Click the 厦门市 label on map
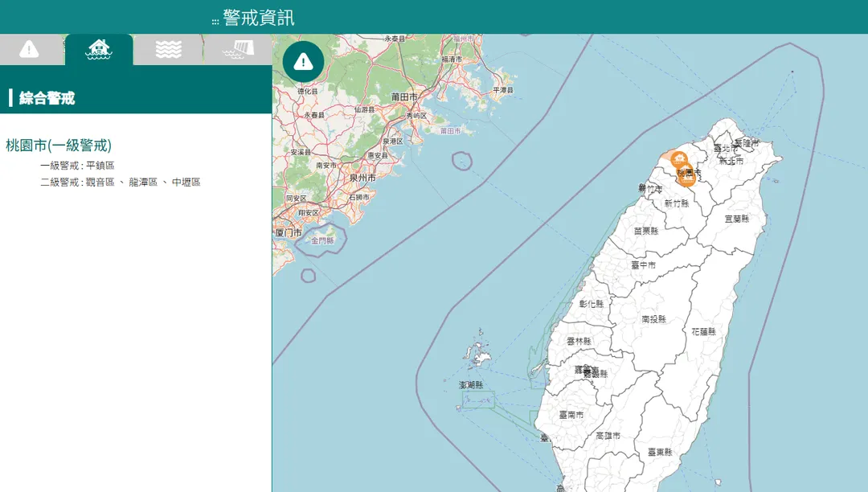 [289, 233]
